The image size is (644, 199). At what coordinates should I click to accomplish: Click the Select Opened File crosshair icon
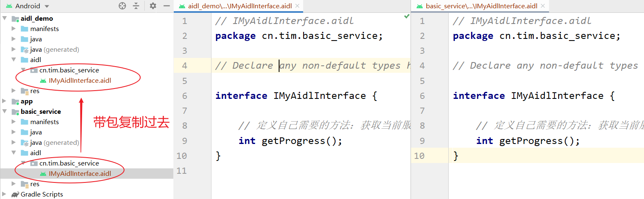tap(122, 6)
